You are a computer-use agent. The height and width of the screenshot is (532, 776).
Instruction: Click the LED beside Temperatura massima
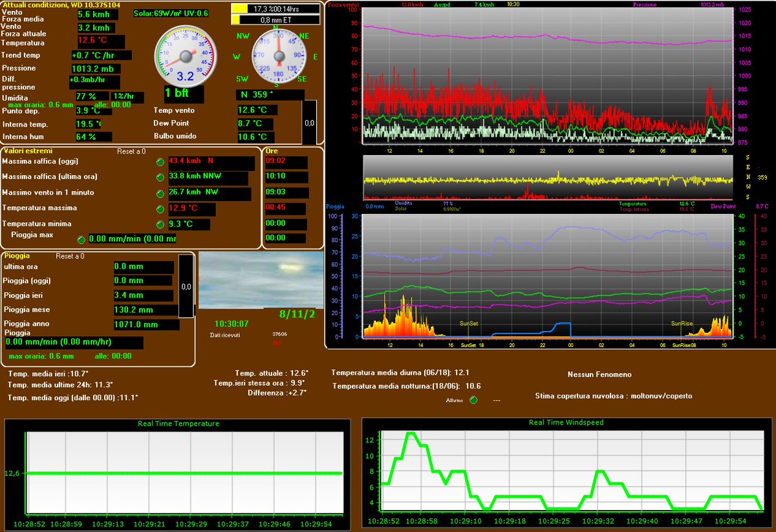click(x=160, y=209)
